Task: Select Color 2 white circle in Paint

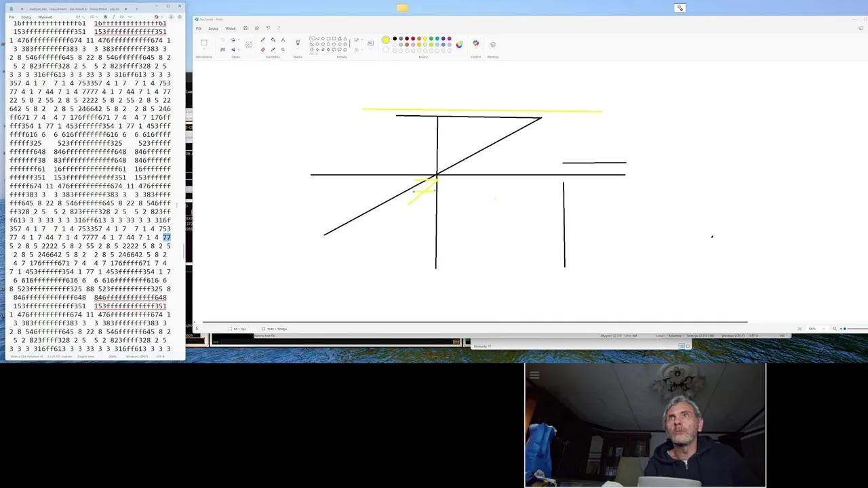Action: pos(386,49)
